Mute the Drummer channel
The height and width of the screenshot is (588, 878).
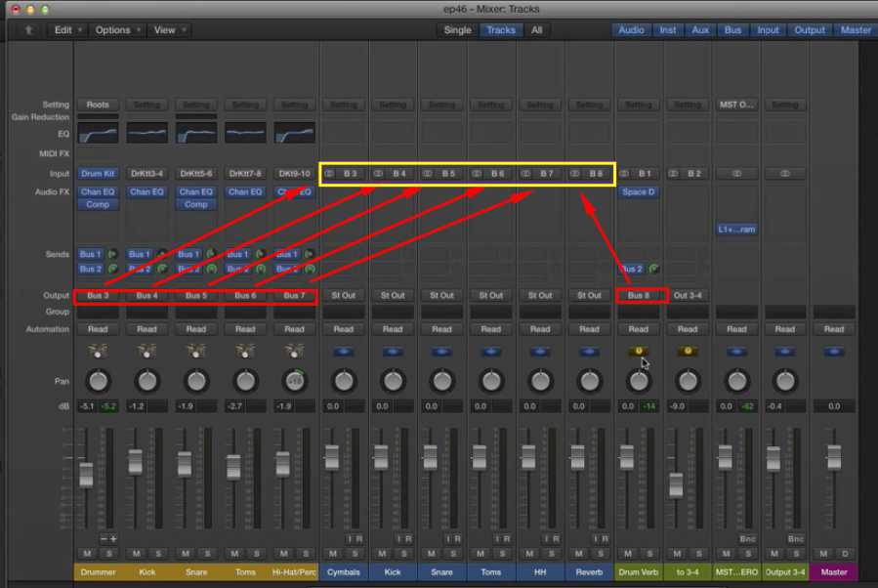[87, 554]
